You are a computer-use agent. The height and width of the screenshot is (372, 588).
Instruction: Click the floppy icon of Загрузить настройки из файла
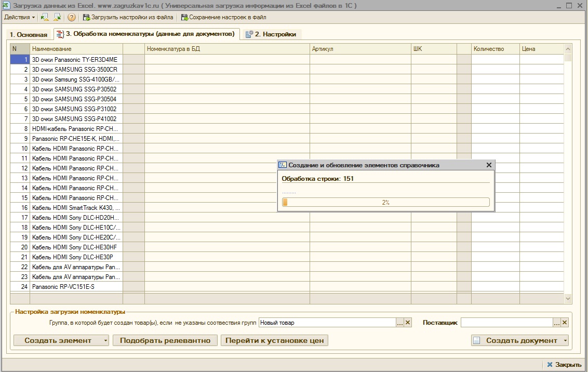[87, 17]
